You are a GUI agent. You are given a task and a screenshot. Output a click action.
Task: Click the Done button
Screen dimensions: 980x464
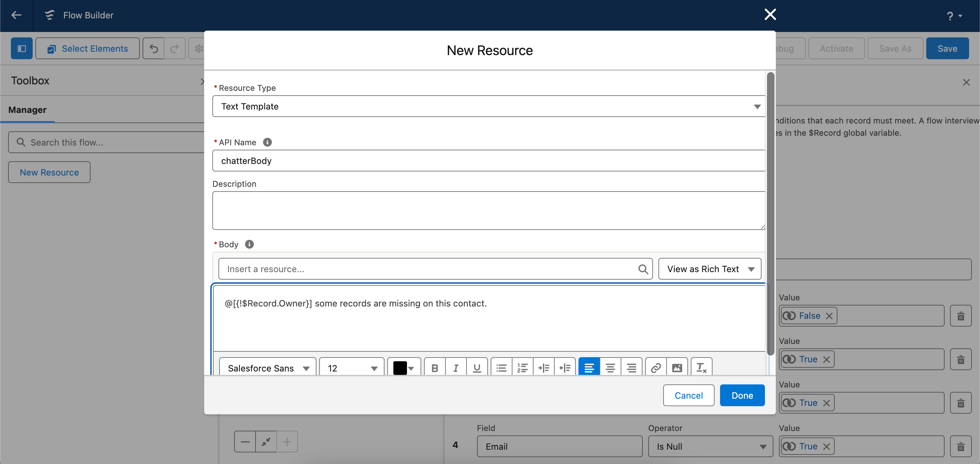[x=742, y=395]
